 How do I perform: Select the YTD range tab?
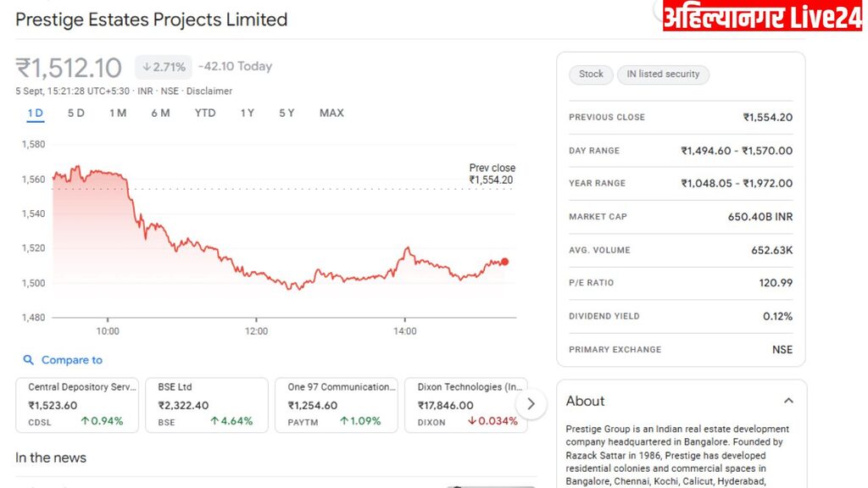tap(205, 113)
